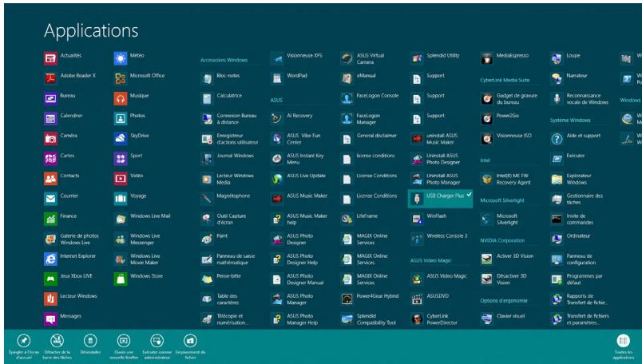This screenshot has height=364, width=642.
Task: Click the CyberLink Media Suite header
Action: 505,81
